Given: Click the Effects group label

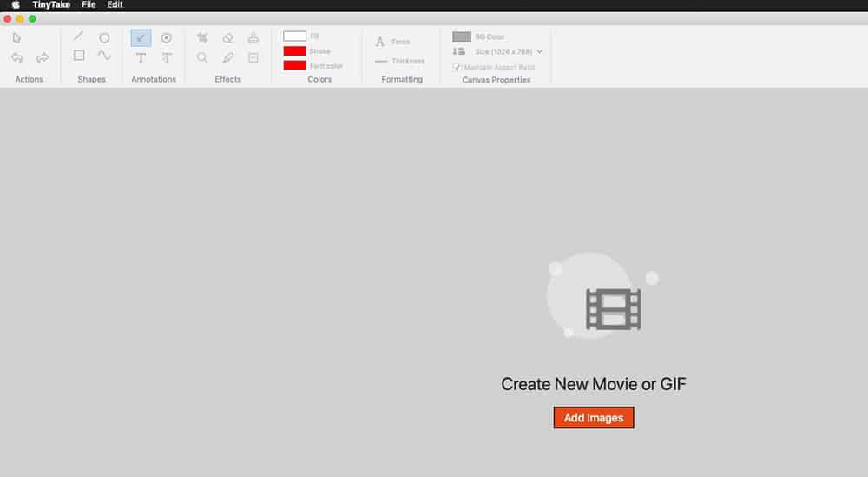Looking at the screenshot, I should pyautogui.click(x=228, y=79).
